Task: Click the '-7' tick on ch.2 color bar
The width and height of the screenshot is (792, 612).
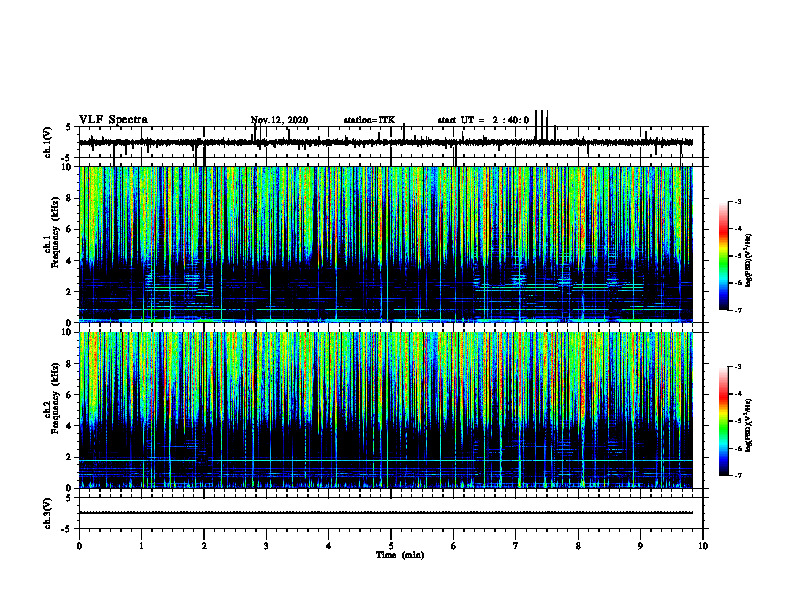Action: (738, 476)
